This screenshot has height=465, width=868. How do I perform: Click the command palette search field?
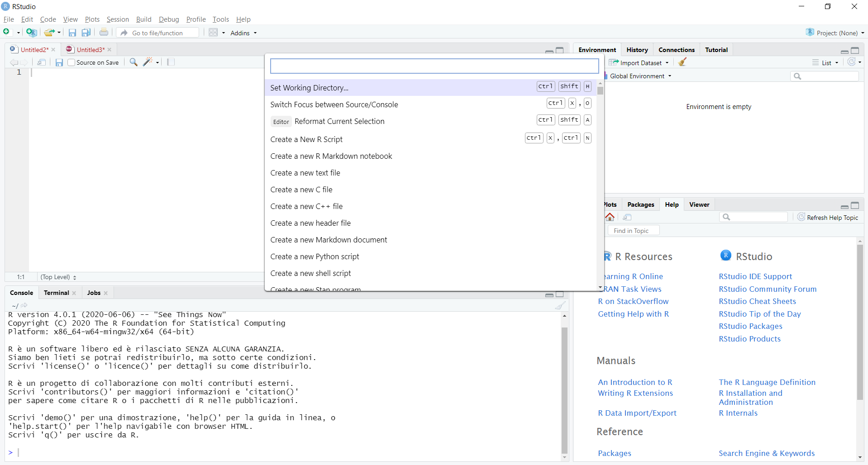click(434, 66)
